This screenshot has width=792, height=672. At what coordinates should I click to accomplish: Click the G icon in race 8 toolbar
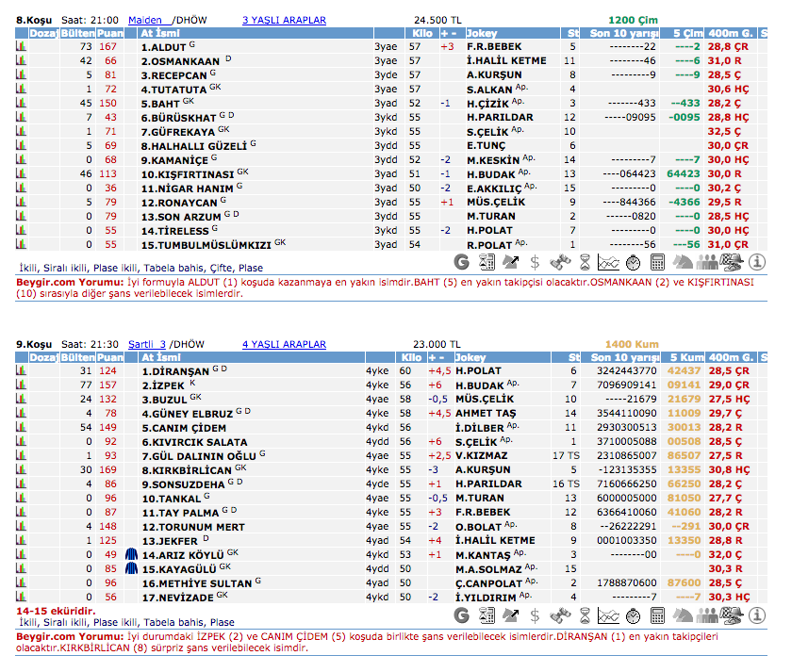pyautogui.click(x=461, y=262)
